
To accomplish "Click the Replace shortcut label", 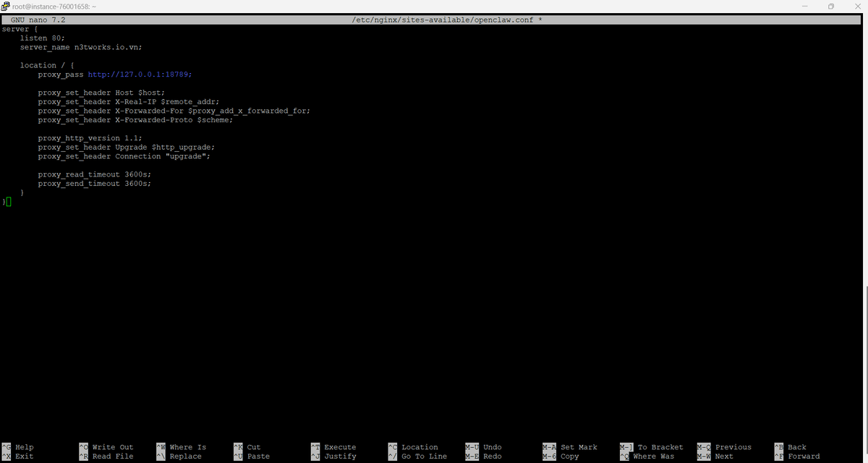I will coord(185,456).
